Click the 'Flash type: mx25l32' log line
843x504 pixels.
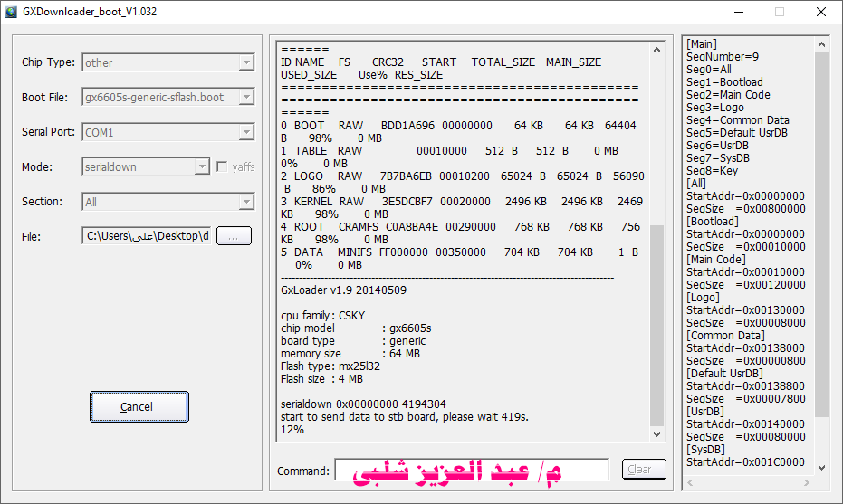pyautogui.click(x=330, y=366)
